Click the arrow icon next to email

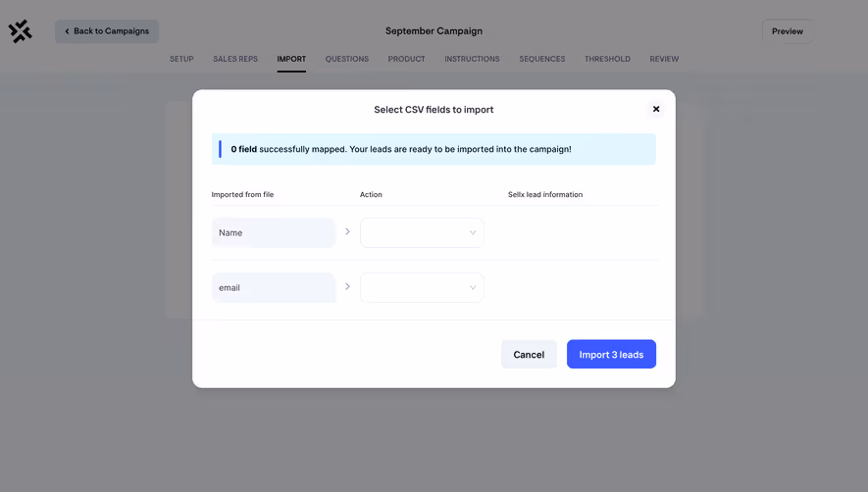tap(347, 287)
